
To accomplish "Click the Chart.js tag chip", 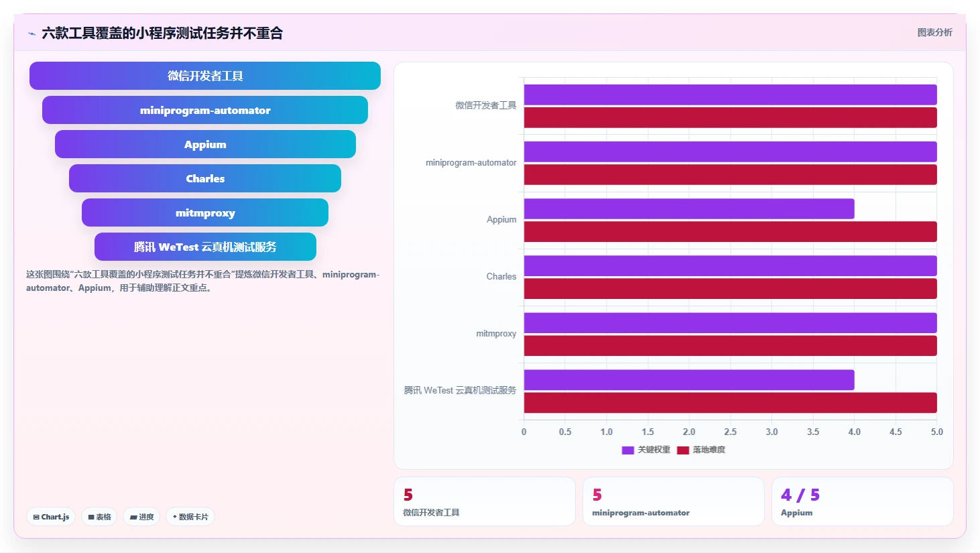I will point(51,517).
